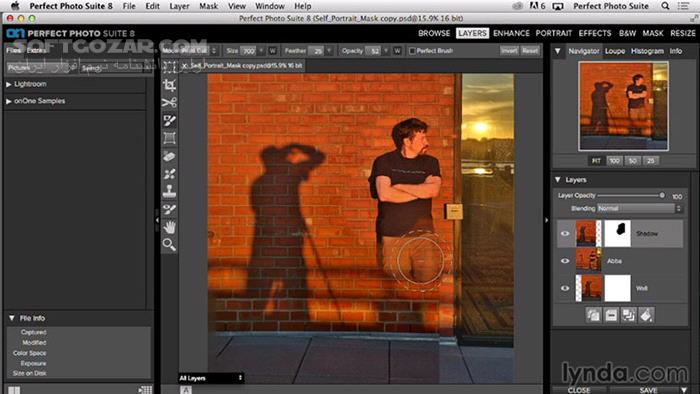Set navigator zoom to FIT
Viewport: 700px width, 394px height.
coord(596,161)
